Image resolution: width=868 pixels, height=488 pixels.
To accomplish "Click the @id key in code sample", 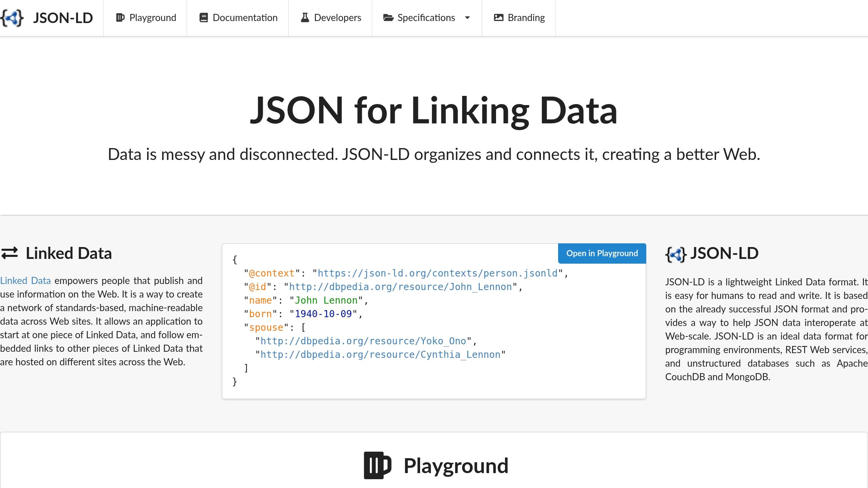I will (257, 287).
